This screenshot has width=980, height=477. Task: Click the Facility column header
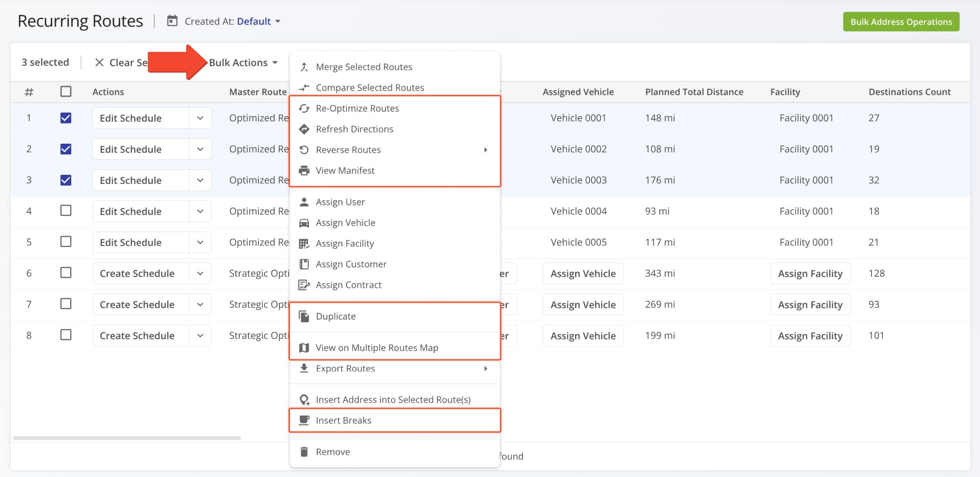click(785, 91)
